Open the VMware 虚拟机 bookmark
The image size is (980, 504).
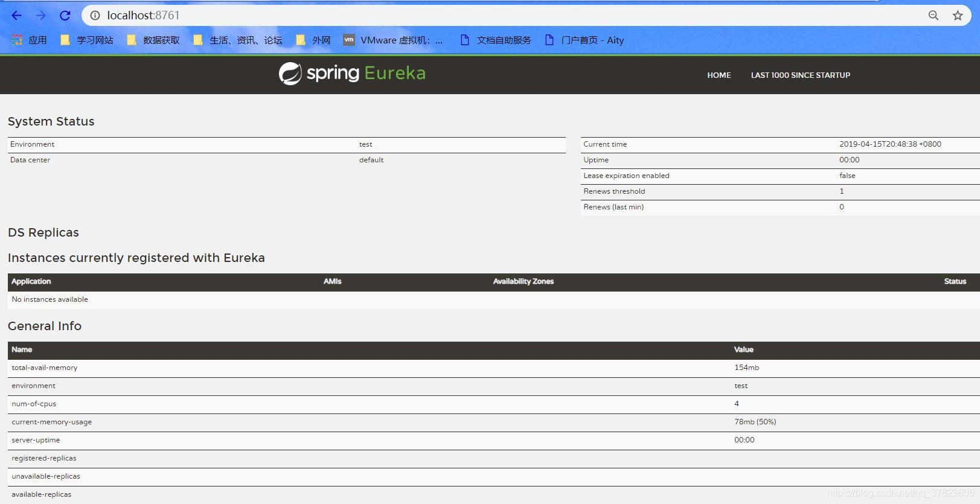click(393, 40)
